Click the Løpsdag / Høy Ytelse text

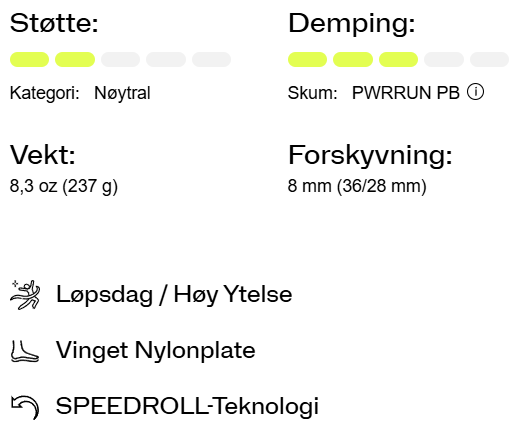tap(174, 295)
